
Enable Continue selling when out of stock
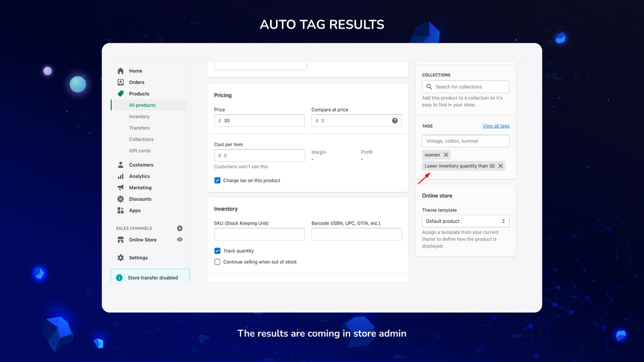point(217,261)
